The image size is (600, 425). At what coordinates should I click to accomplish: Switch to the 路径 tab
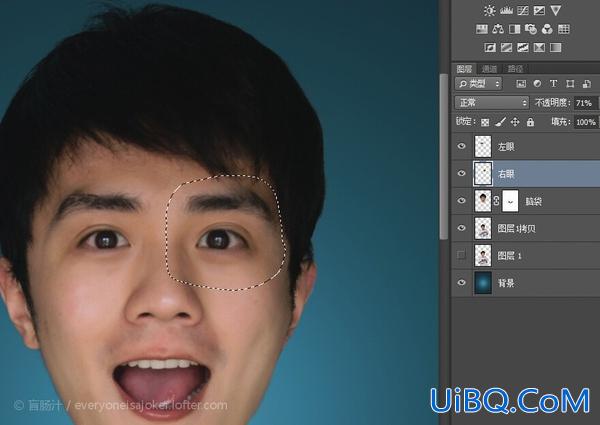[x=515, y=69]
